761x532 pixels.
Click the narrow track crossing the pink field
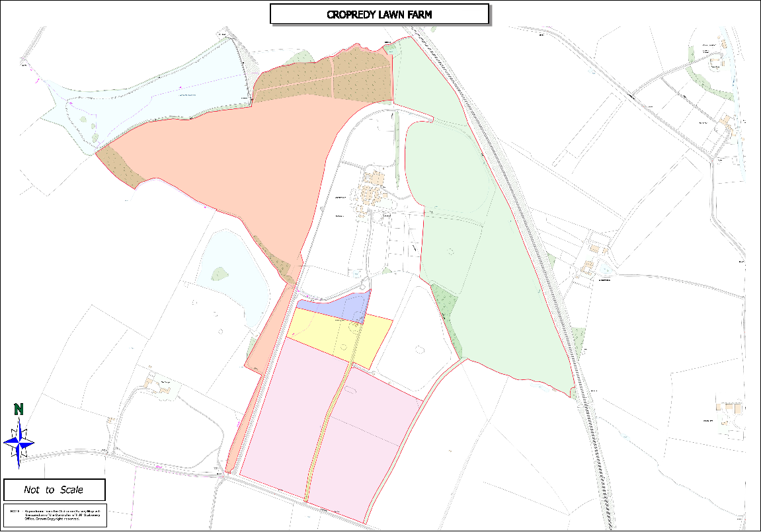pos(325,430)
